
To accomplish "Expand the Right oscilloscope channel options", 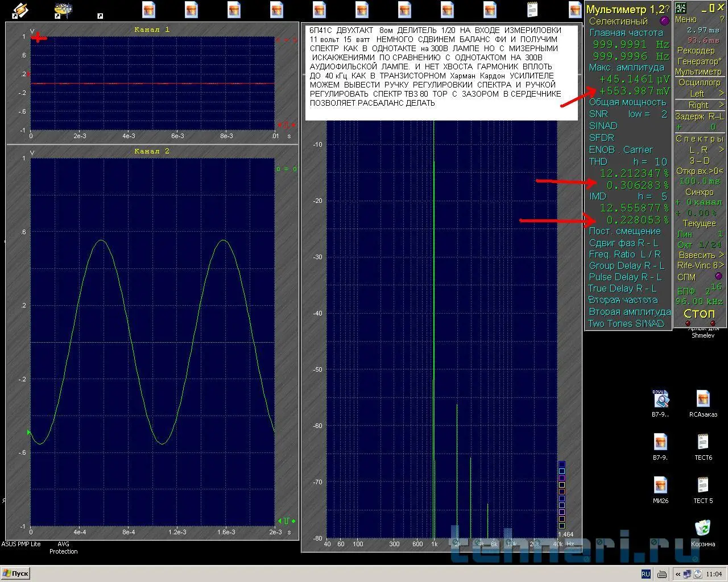I will [x=721, y=105].
